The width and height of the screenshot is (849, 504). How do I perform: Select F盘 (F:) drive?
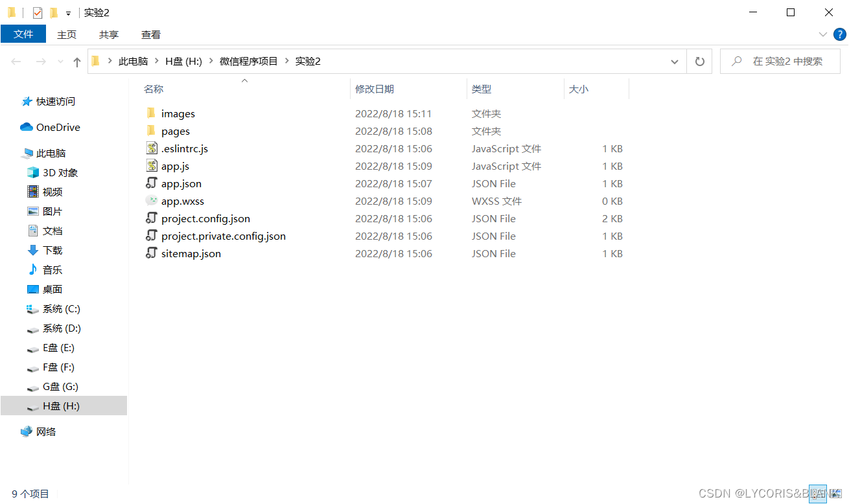[x=51, y=367]
